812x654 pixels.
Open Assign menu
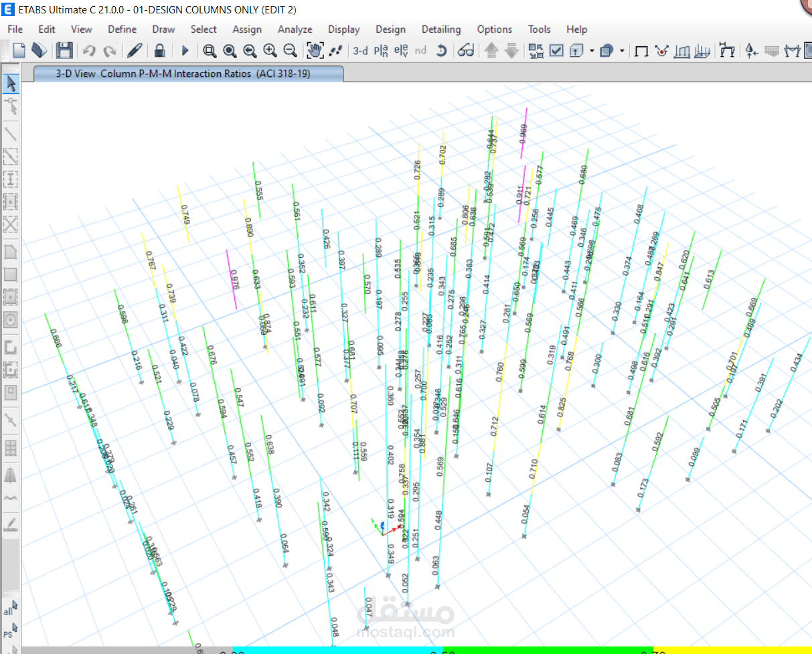[247, 29]
